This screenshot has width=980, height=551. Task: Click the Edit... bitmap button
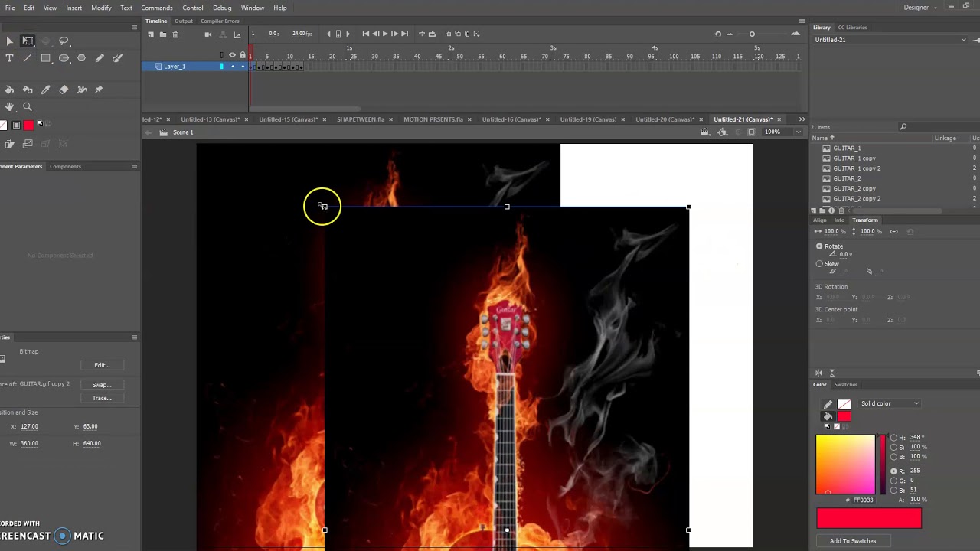coord(102,365)
